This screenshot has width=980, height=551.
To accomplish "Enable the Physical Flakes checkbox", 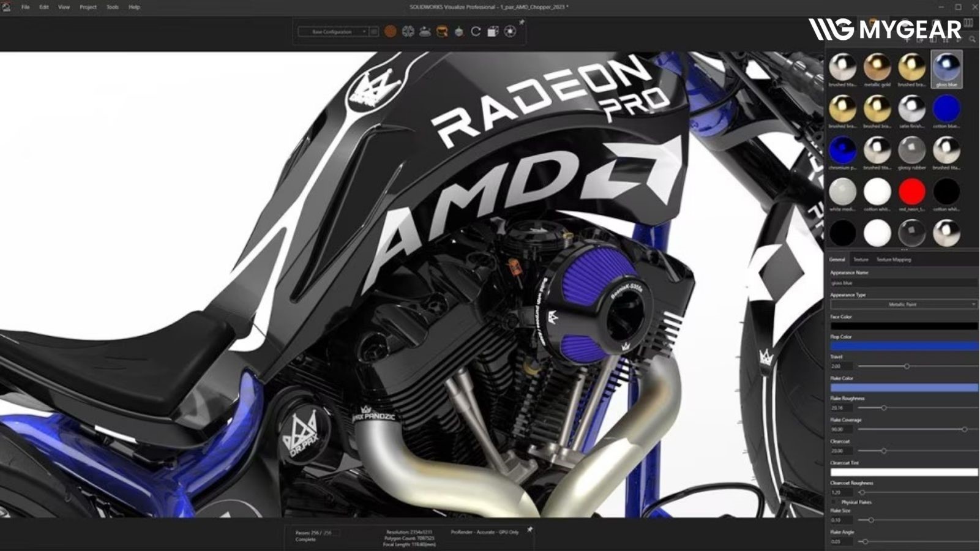I will pyautogui.click(x=835, y=502).
